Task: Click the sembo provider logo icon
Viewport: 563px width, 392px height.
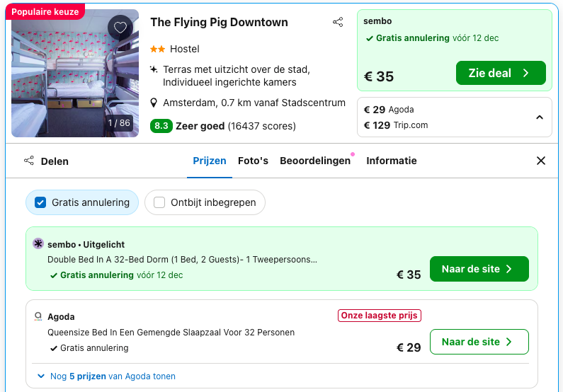Action: coord(38,244)
